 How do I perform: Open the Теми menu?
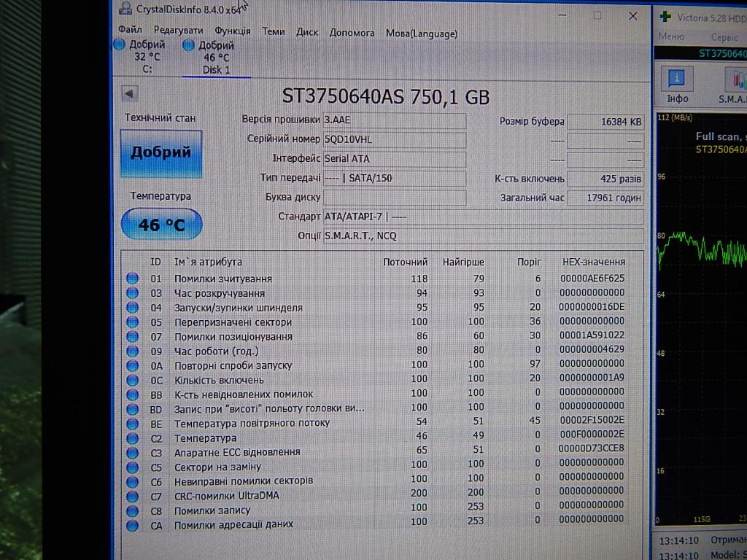pyautogui.click(x=274, y=31)
